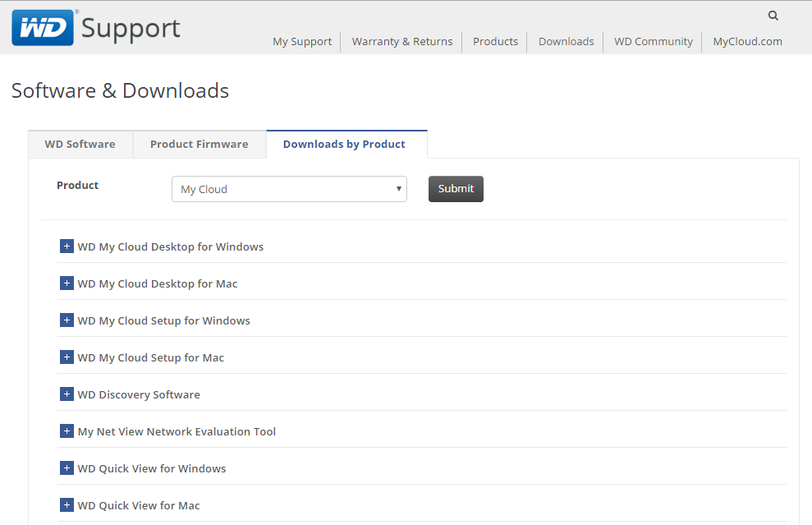The width and height of the screenshot is (812, 525).
Task: Expand WD Quick View for Windows plus icon
Action: coord(67,468)
